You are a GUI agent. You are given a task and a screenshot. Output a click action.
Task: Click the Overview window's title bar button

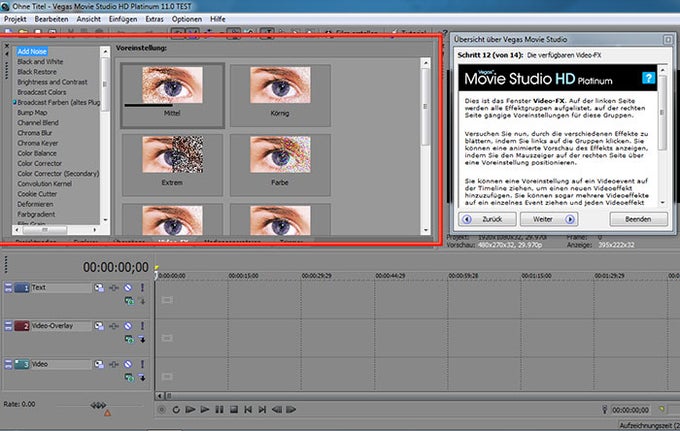click(668, 39)
